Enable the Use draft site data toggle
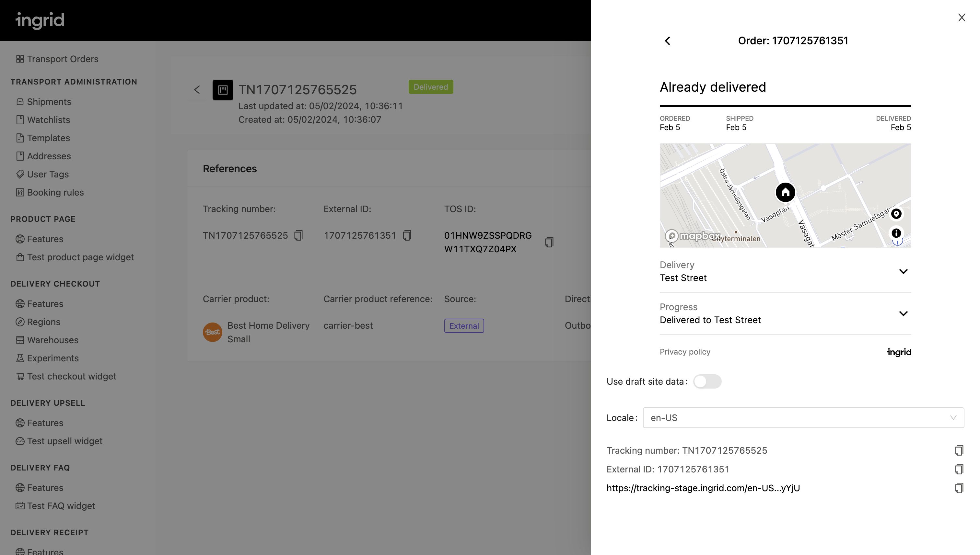This screenshot has width=980, height=555. (x=708, y=381)
